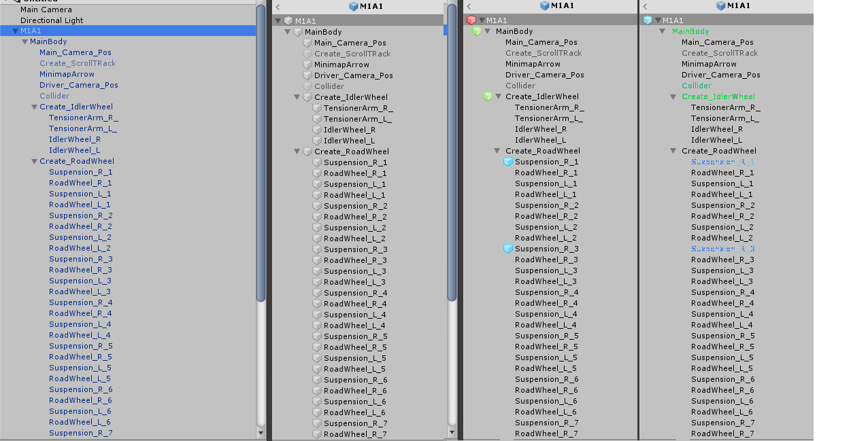Click the blue cube icon beside Suspension_R_3
The width and height of the screenshot is (868, 441).
[507, 249]
